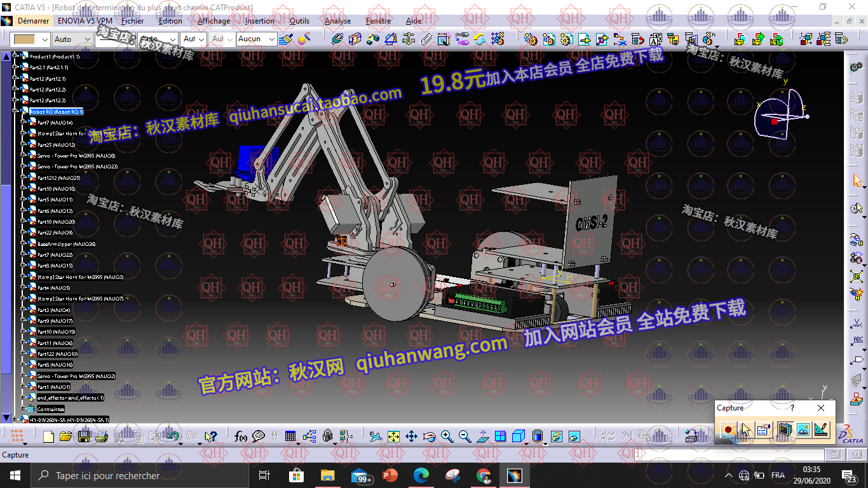Click the Swap visible space icon

point(574,437)
